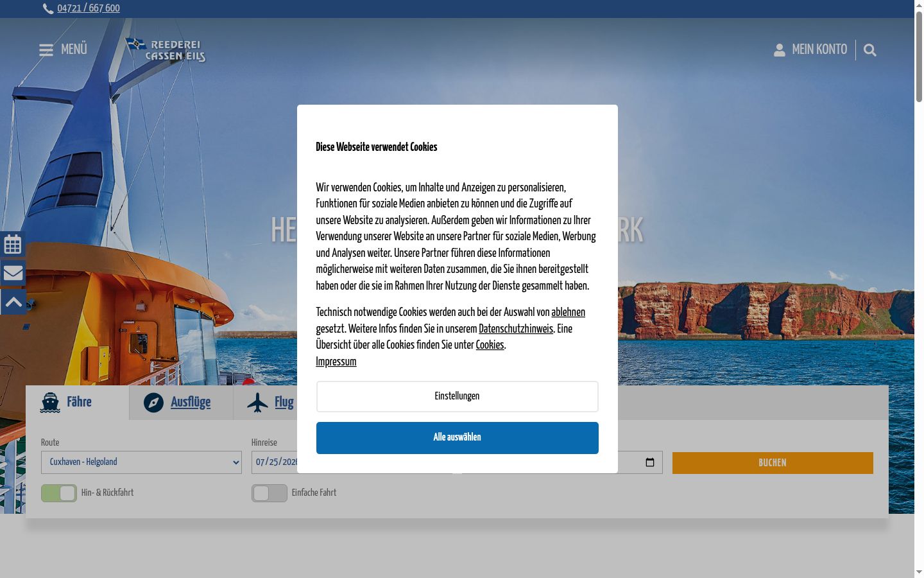Click the Alle auswählen button
The height and width of the screenshot is (578, 924).
coord(458,438)
